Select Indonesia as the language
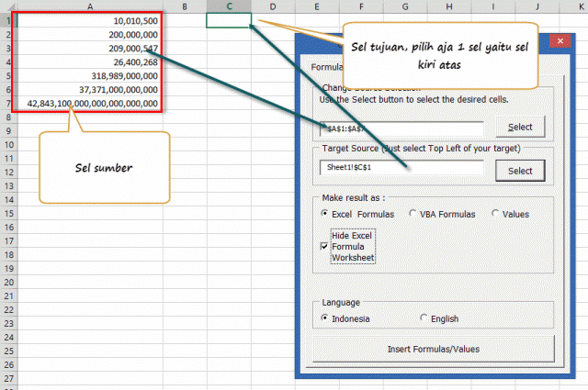The image size is (588, 390). [326, 318]
